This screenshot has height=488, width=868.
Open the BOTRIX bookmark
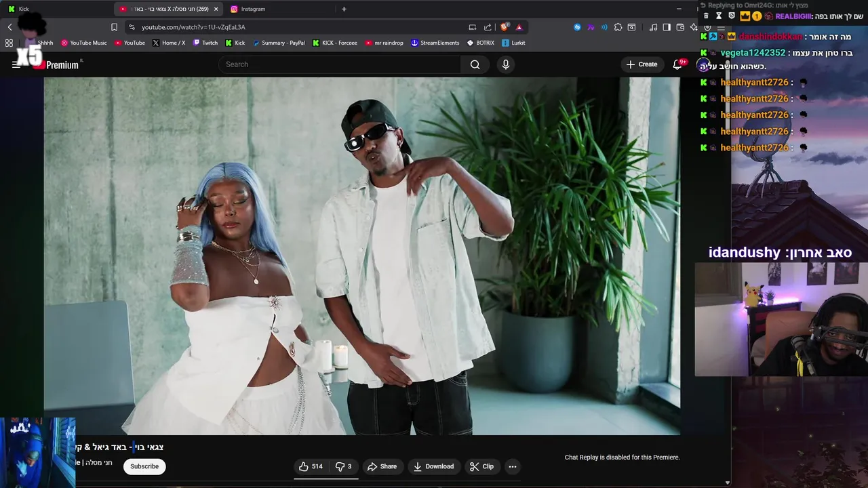[481, 43]
